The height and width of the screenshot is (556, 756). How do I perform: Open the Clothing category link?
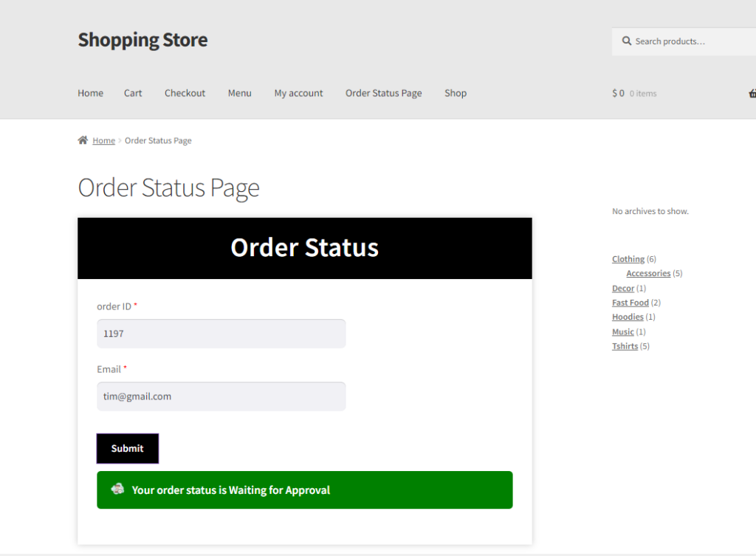[628, 259]
